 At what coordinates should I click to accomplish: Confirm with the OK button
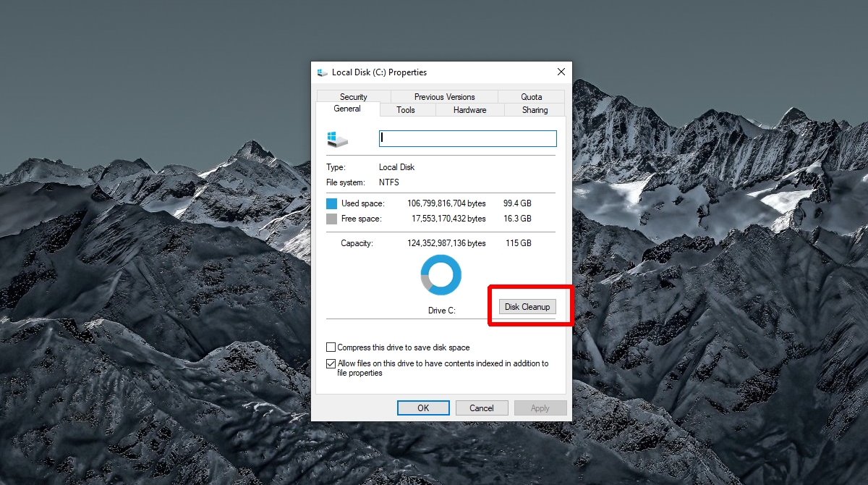(423, 408)
